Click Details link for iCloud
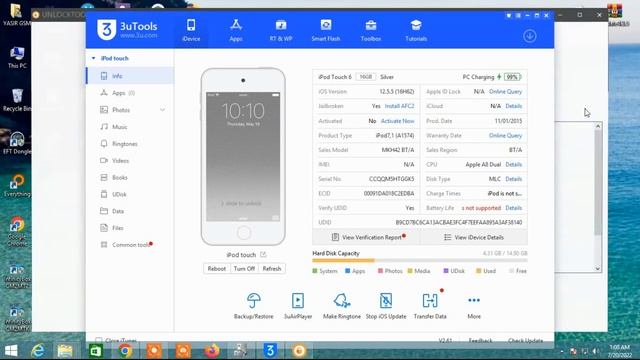Image resolution: width=640 pixels, height=360 pixels. [x=513, y=106]
